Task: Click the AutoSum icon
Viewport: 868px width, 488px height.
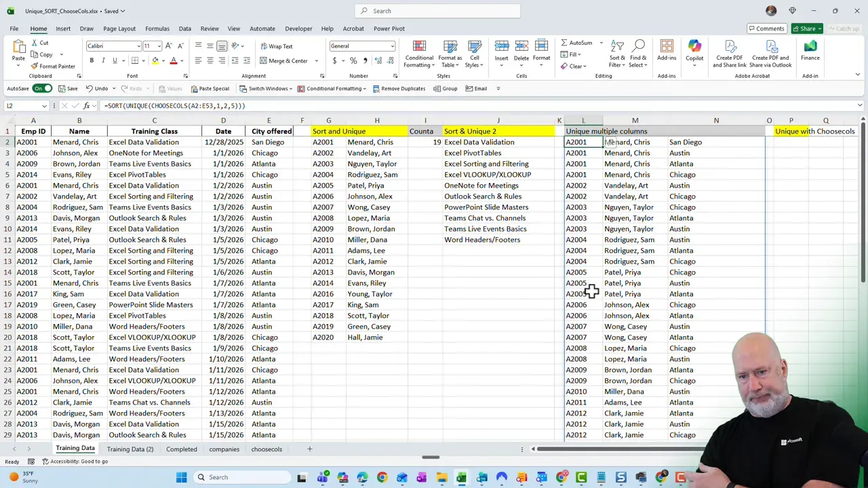Action: [564, 42]
